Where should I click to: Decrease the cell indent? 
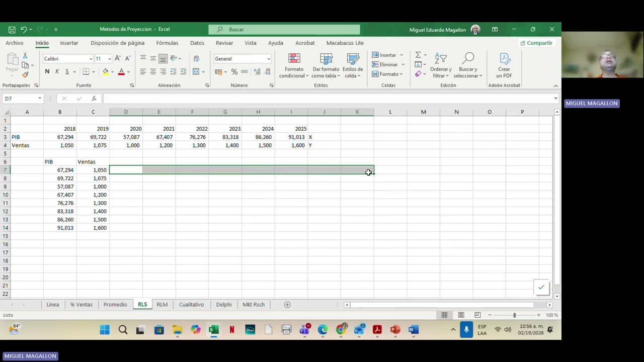[x=173, y=72]
